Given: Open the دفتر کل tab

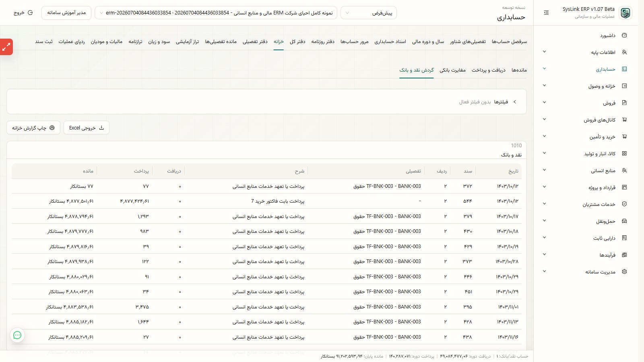Looking at the screenshot, I should (297, 41).
